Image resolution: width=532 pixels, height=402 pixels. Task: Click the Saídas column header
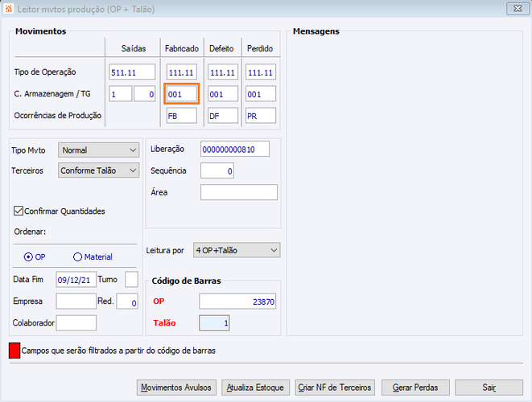[x=134, y=48]
